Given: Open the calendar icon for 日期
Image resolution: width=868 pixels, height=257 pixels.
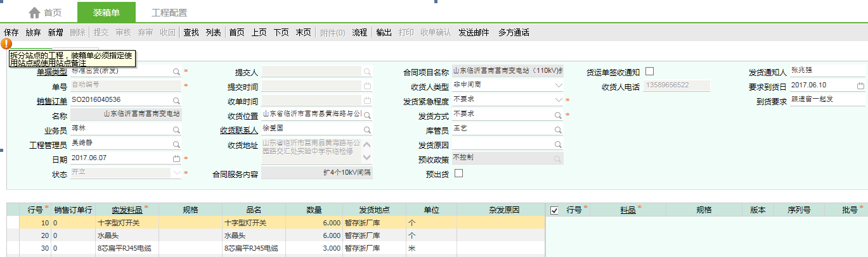Looking at the screenshot, I should point(176,158).
